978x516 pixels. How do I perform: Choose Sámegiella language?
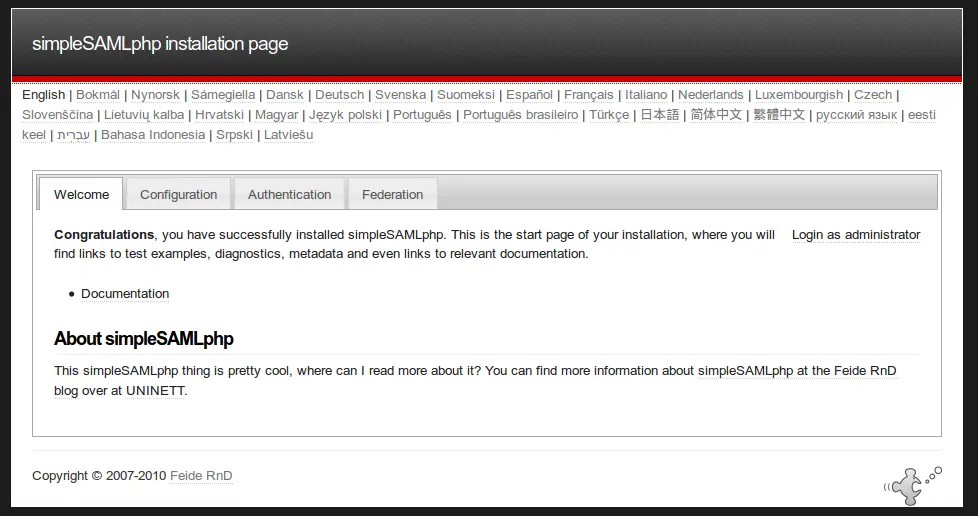click(x=223, y=95)
